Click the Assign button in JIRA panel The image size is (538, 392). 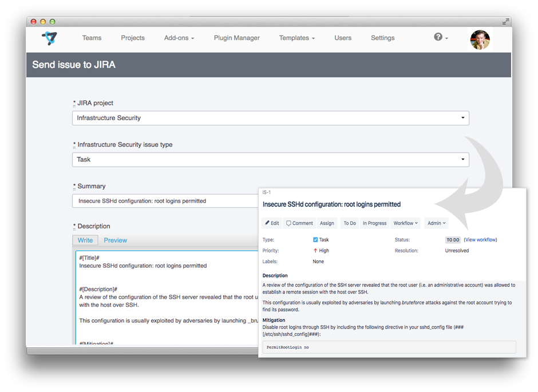pos(327,223)
